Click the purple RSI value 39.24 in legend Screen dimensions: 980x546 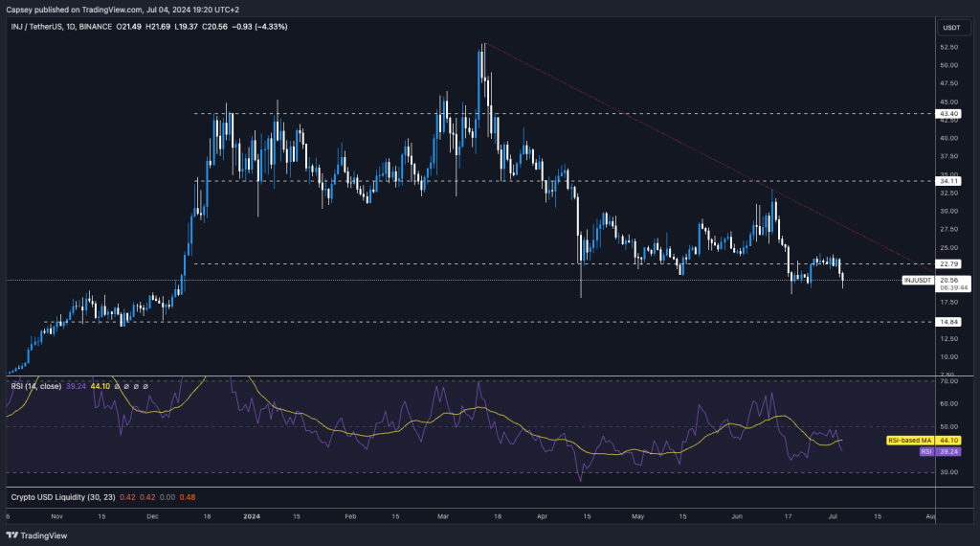[x=76, y=386]
